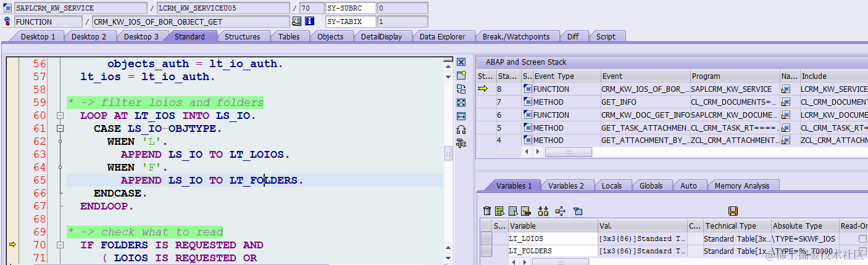Switch to Auto variables tab
Image resolution: width=868 pixels, height=265 pixels.
(x=688, y=185)
